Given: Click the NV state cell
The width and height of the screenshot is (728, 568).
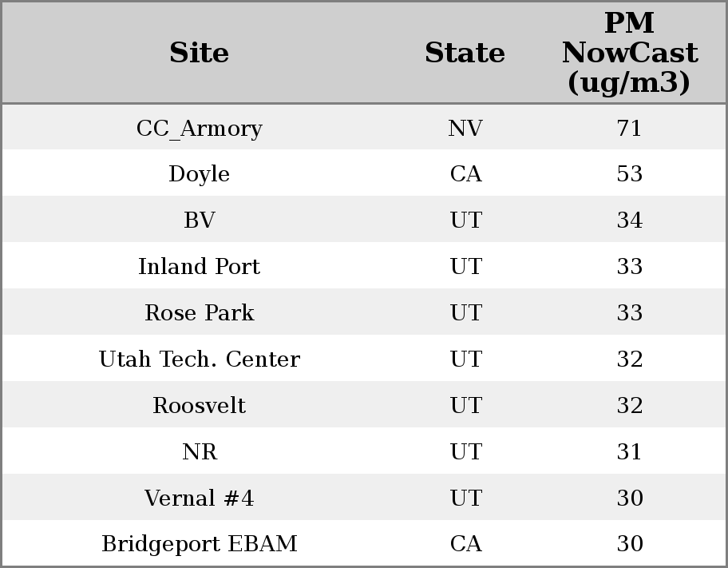Looking at the screenshot, I should pyautogui.click(x=465, y=128).
